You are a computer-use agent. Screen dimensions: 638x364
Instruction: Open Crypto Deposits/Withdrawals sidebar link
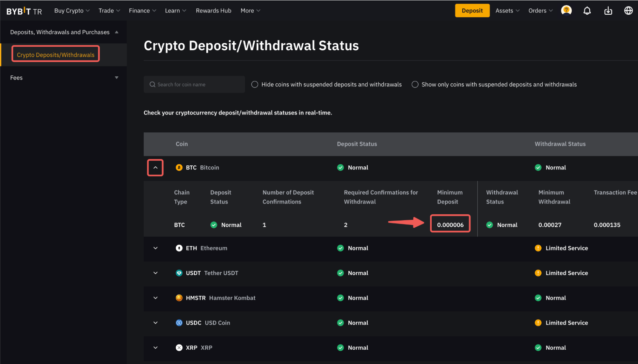56,55
